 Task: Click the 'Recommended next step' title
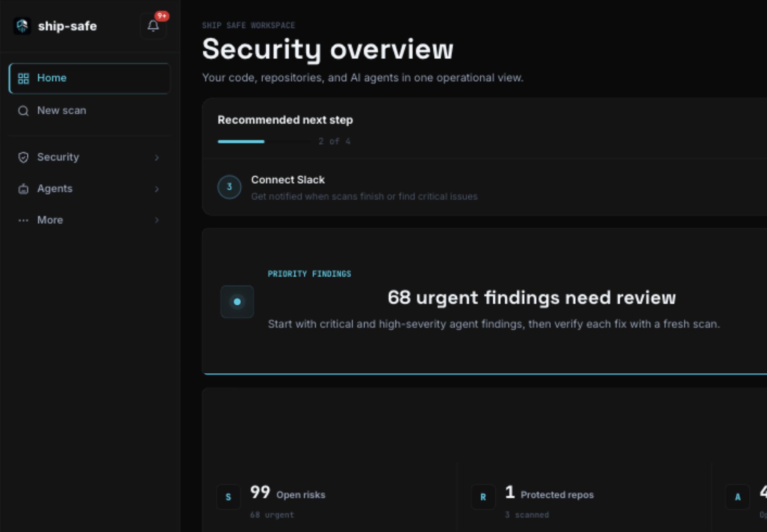pos(285,120)
